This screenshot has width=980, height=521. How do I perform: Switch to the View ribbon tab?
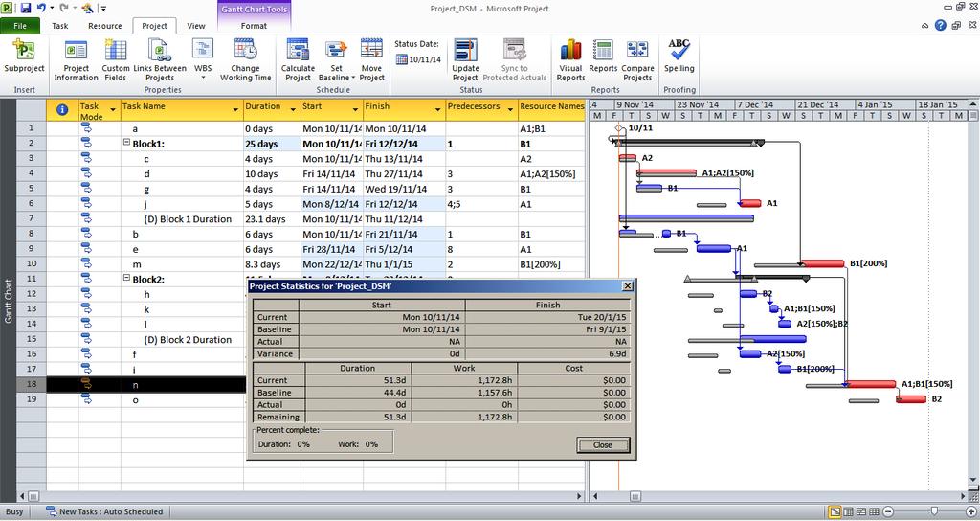coord(196,26)
